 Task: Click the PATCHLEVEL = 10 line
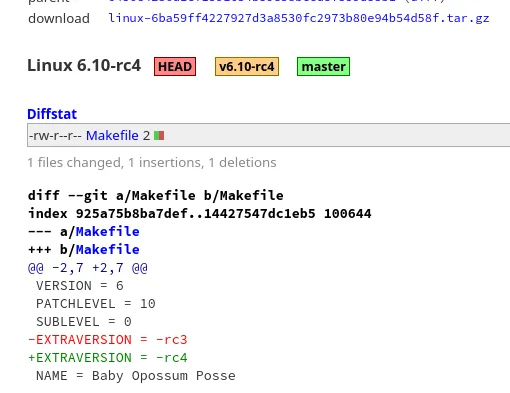click(96, 304)
